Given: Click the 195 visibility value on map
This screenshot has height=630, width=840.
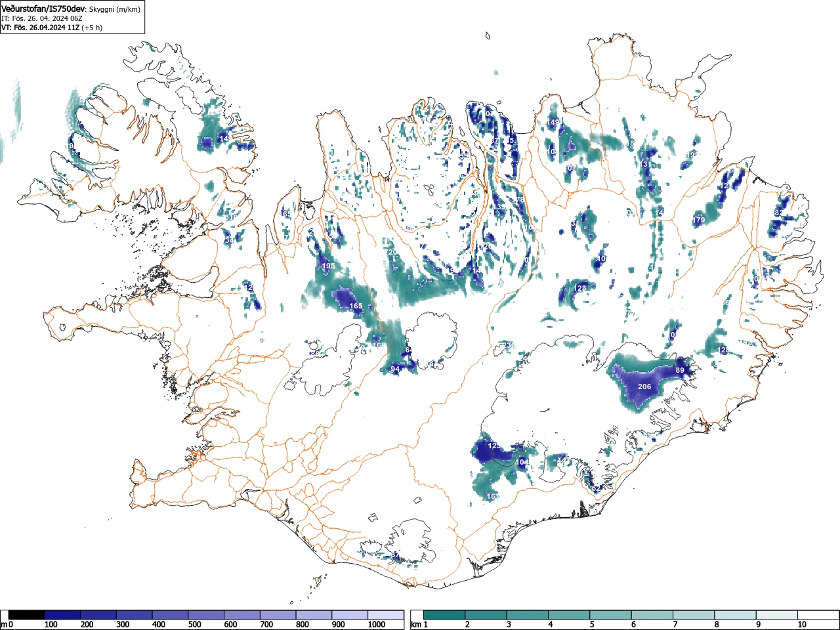Looking at the screenshot, I should 329,266.
